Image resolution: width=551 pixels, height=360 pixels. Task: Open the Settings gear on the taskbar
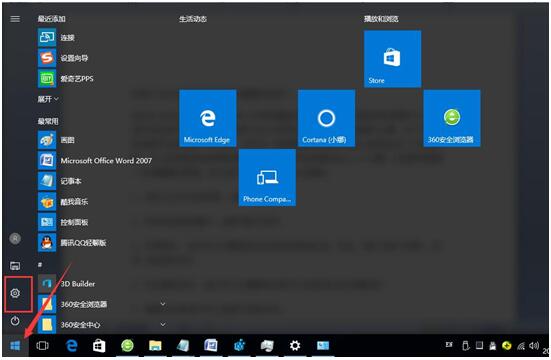pyautogui.click(x=295, y=346)
